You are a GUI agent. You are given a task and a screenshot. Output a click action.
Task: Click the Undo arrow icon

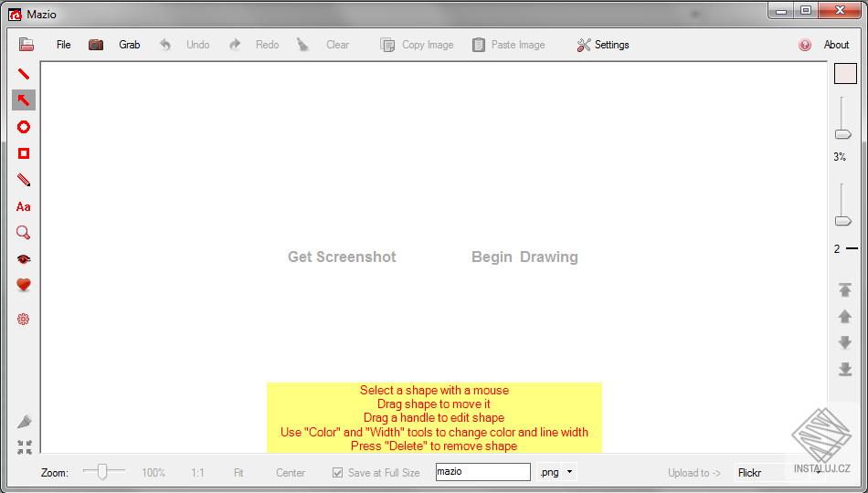pos(165,45)
